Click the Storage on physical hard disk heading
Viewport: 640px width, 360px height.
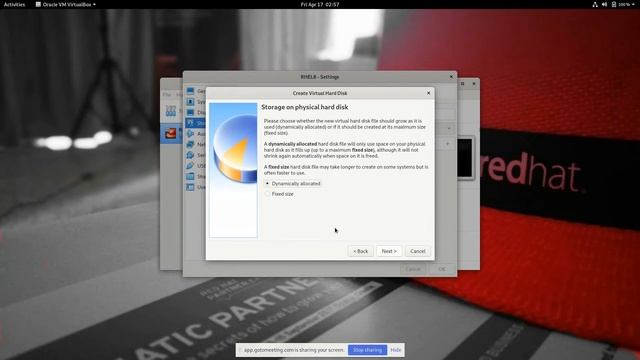pyautogui.click(x=304, y=107)
